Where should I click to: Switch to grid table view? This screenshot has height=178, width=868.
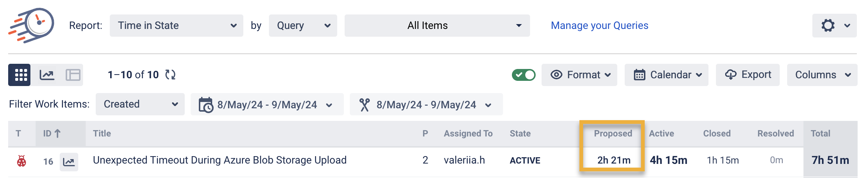(19, 75)
